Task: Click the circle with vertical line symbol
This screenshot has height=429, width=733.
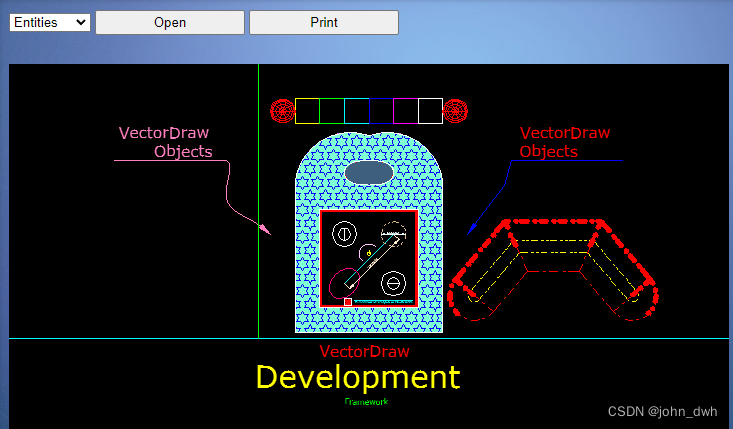Action: tap(345, 234)
